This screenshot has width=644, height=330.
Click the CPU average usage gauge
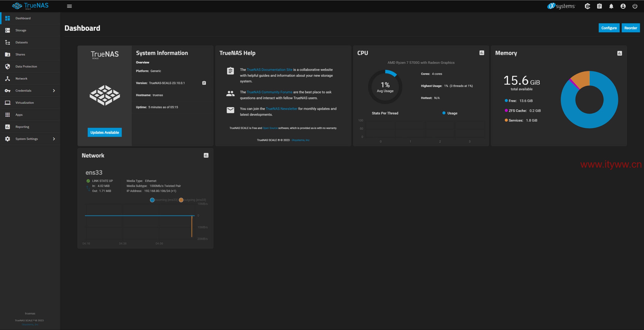[385, 87]
